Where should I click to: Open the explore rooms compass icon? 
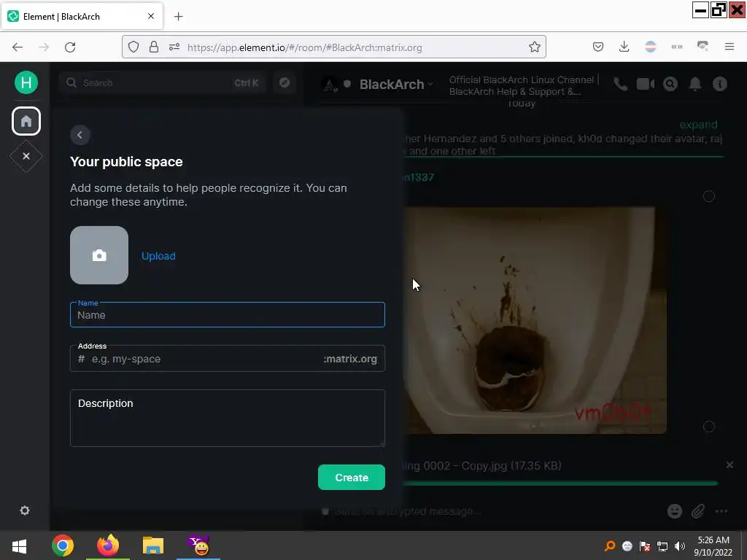(285, 83)
